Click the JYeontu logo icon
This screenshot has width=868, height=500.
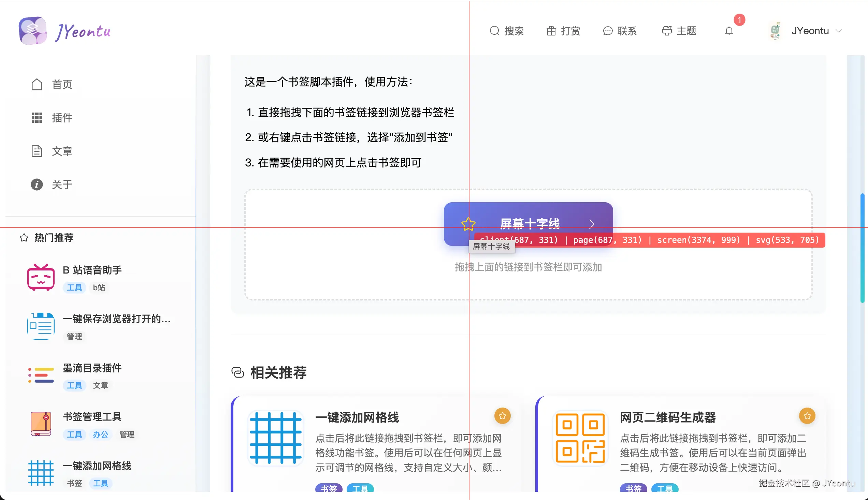(x=33, y=30)
